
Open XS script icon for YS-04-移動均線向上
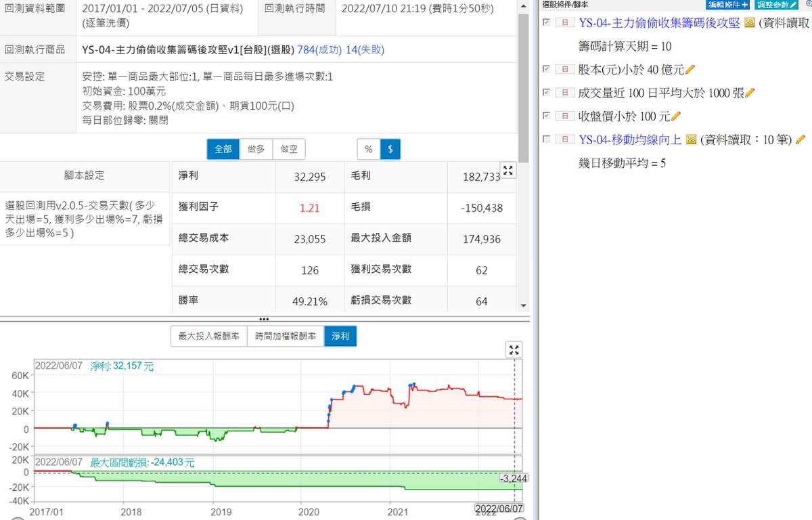click(691, 139)
